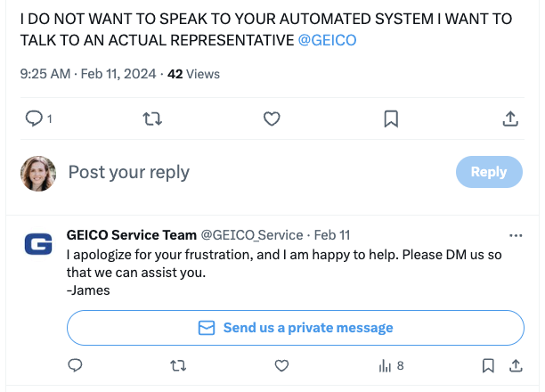Click the user profile photo avatar
The image size is (545, 392).
tap(38, 173)
